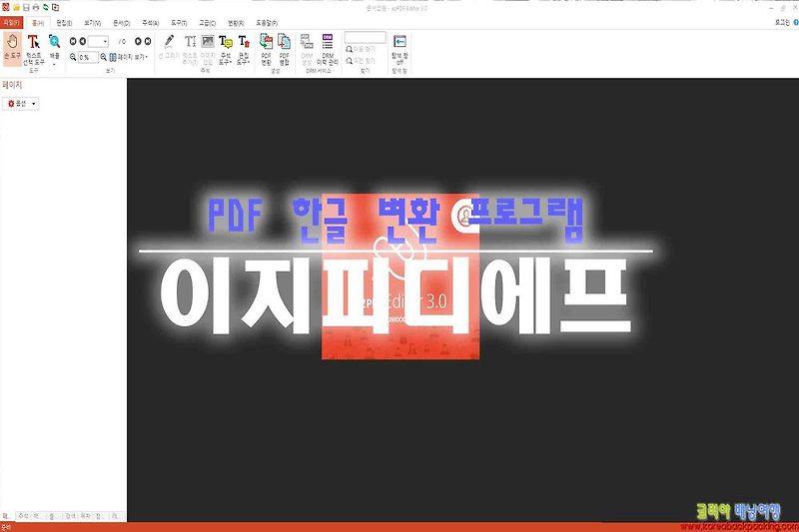Go to the previous page
Image resolution: width=799 pixels, height=532 pixels.
(x=82, y=41)
